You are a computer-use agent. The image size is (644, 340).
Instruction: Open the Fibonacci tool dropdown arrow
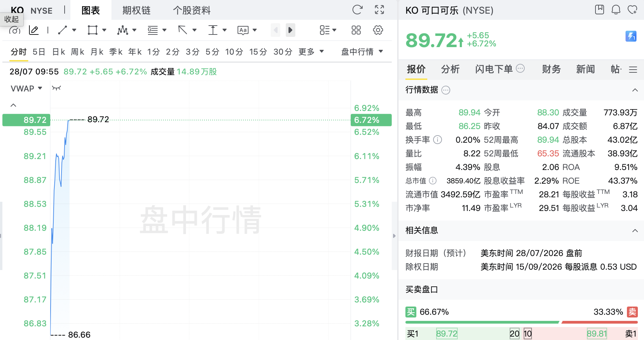(164, 30)
